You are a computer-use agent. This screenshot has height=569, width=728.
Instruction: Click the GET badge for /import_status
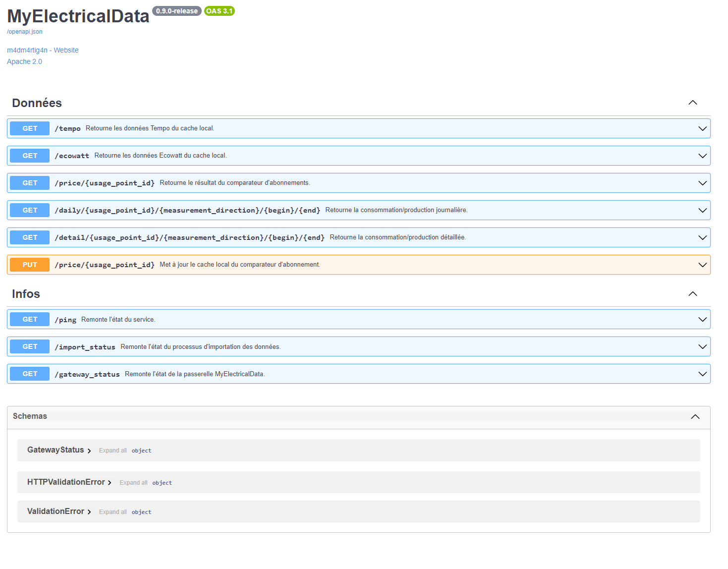pos(30,346)
